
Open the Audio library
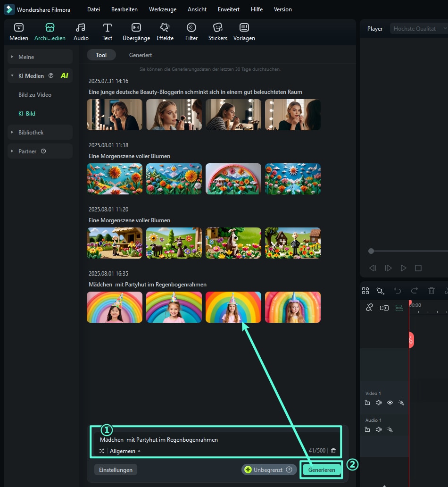81,32
